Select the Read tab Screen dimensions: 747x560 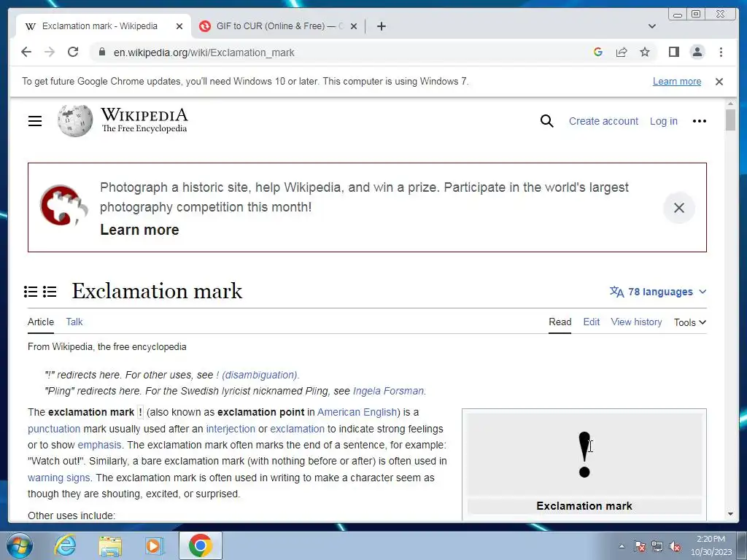coord(560,322)
